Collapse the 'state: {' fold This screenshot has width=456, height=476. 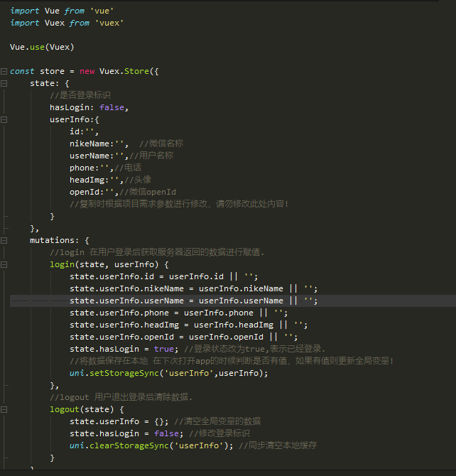point(4,83)
